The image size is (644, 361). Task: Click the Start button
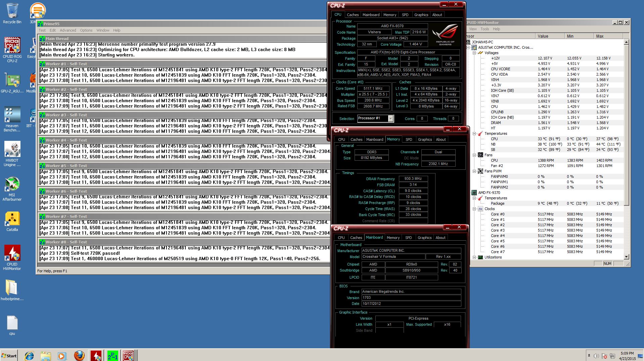pyautogui.click(x=10, y=356)
